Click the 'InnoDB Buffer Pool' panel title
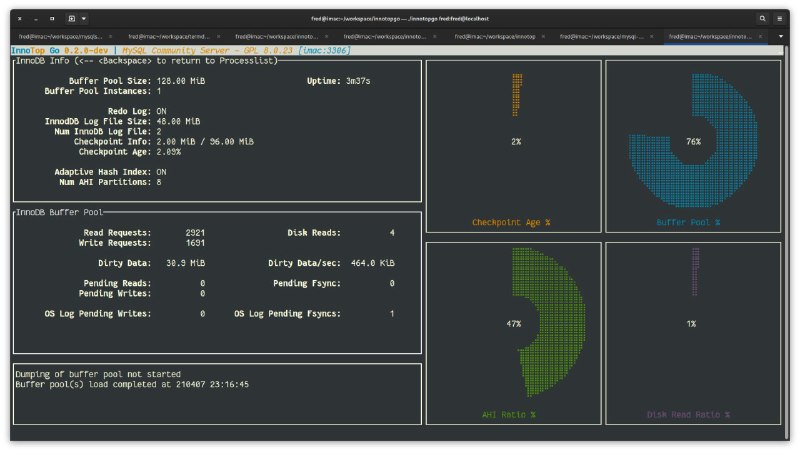800x452 pixels. (x=59, y=212)
